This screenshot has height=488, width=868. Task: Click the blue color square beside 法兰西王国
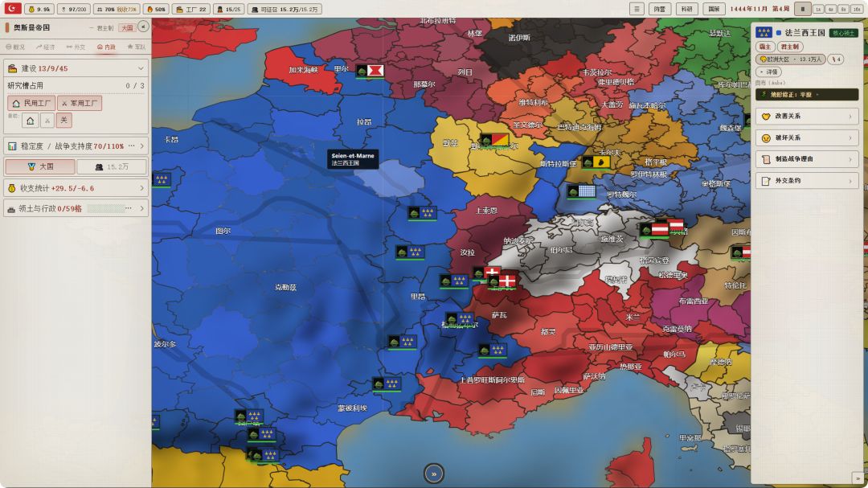[x=778, y=33]
